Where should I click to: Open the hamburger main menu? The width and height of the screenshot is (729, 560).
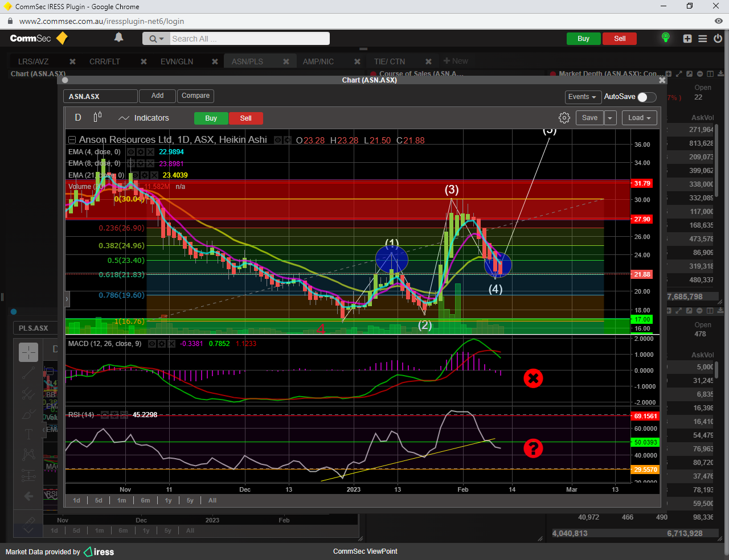coord(703,39)
